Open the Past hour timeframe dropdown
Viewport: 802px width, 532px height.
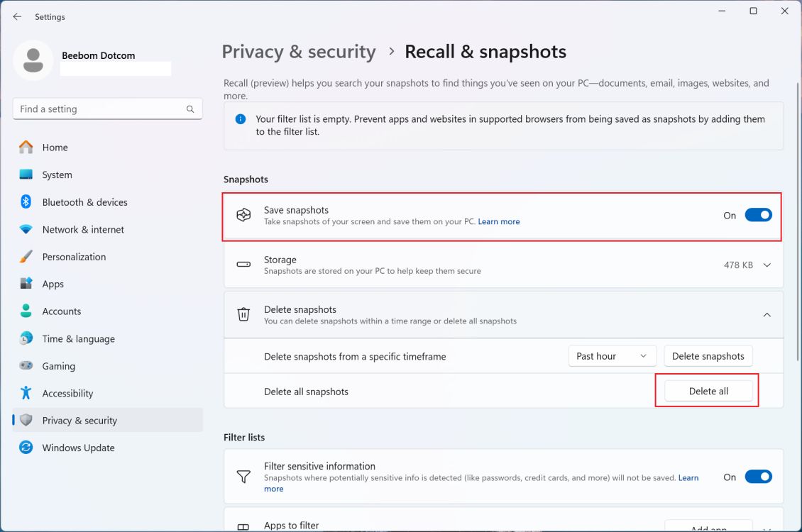coord(612,355)
